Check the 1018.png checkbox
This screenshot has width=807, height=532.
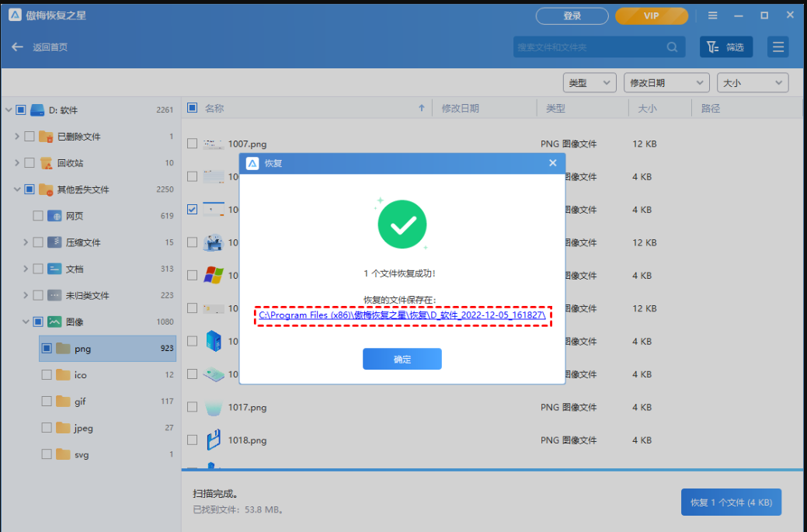tap(193, 440)
